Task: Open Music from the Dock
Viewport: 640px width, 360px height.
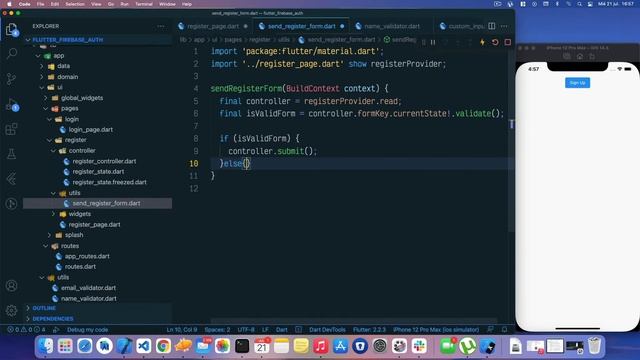Action: coord(321,346)
